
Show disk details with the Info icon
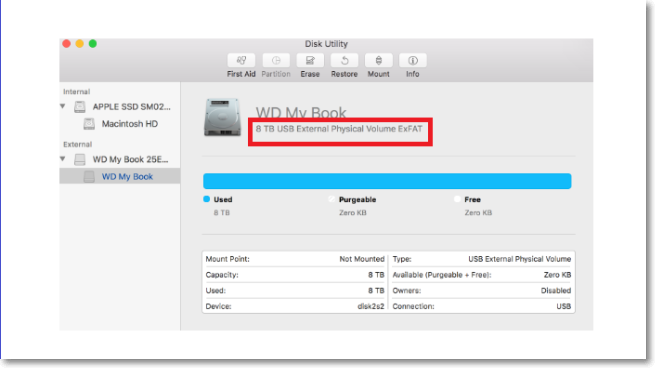pyautogui.click(x=413, y=61)
